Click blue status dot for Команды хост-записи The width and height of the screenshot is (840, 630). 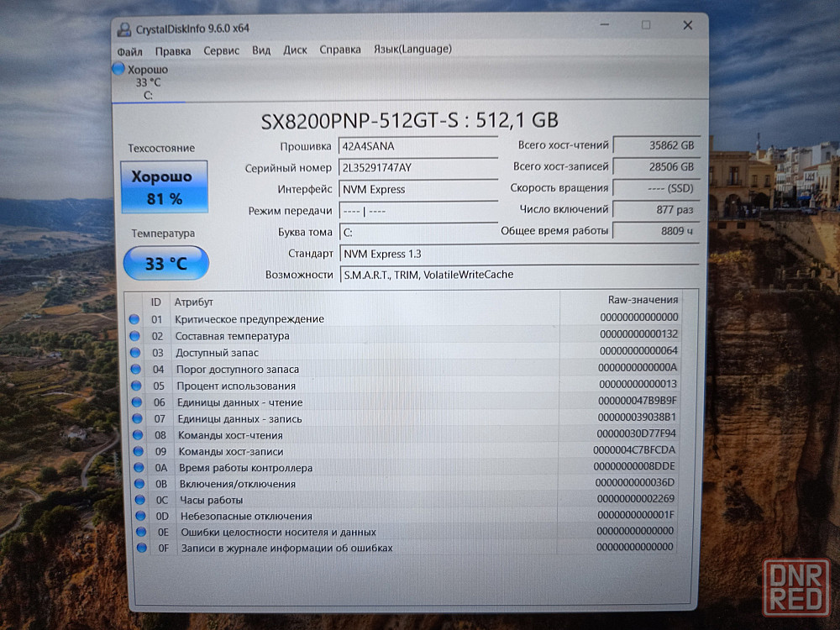tap(139, 451)
